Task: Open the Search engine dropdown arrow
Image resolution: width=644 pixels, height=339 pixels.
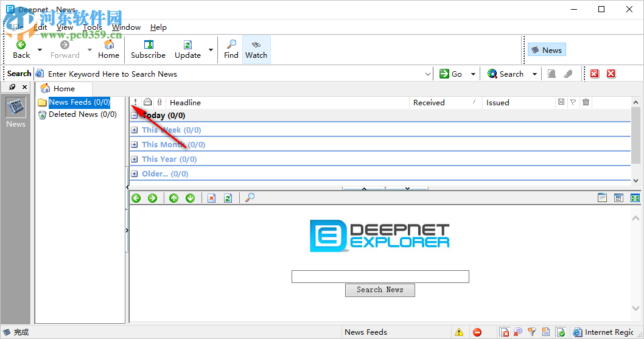Action: click(534, 74)
